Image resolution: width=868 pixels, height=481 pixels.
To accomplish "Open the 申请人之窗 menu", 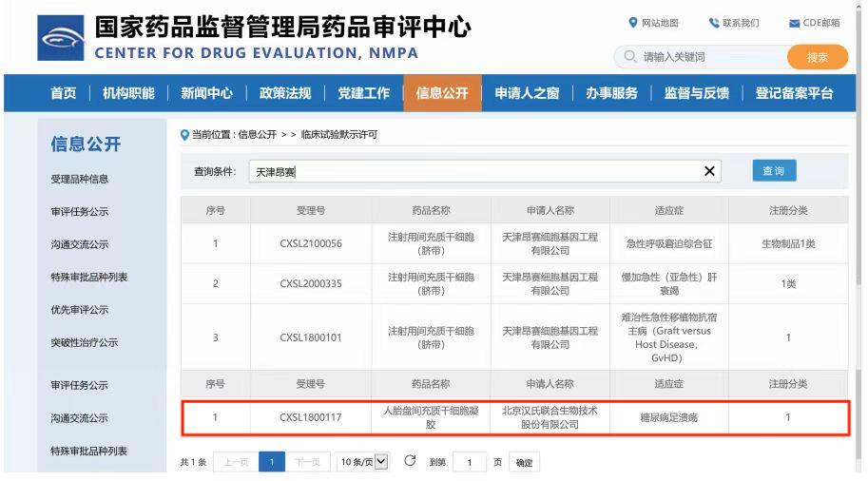I will click(x=527, y=93).
